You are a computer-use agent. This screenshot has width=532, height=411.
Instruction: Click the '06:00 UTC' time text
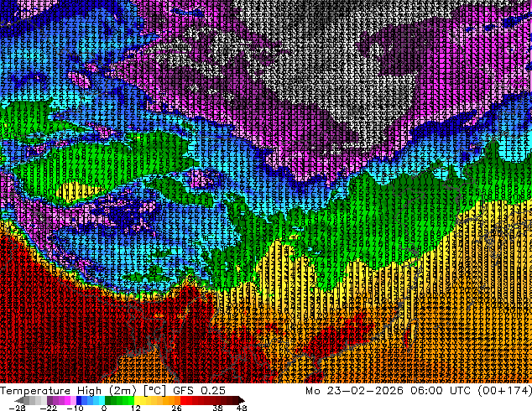[440, 391]
